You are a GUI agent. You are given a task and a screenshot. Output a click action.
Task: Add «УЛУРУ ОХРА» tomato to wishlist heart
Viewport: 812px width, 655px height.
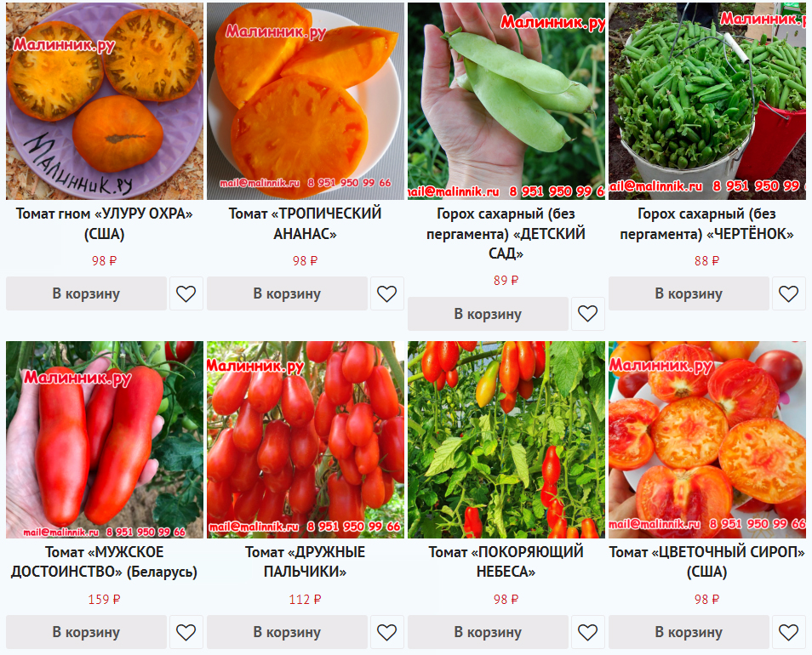pyautogui.click(x=186, y=293)
